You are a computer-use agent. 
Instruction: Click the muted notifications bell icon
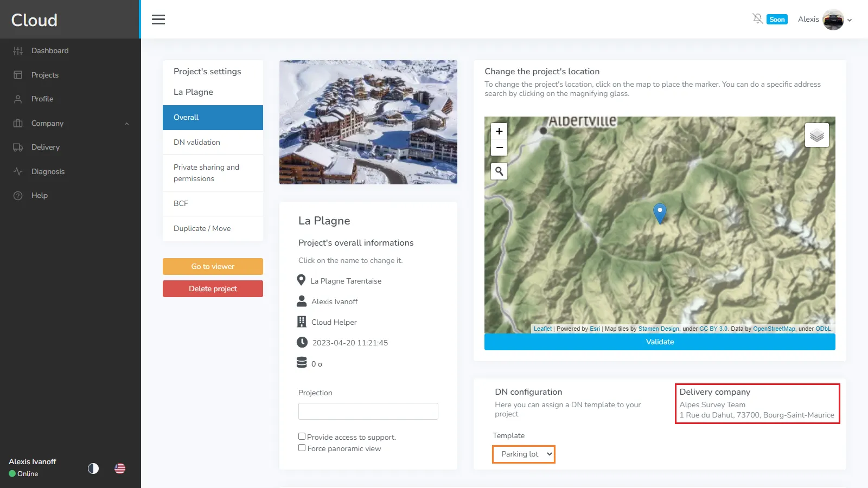(x=757, y=19)
